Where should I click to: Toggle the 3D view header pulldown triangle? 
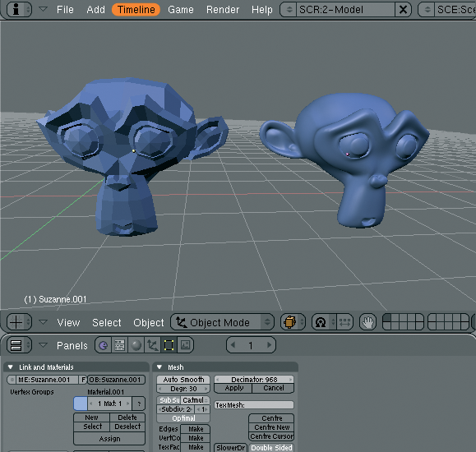(43, 322)
